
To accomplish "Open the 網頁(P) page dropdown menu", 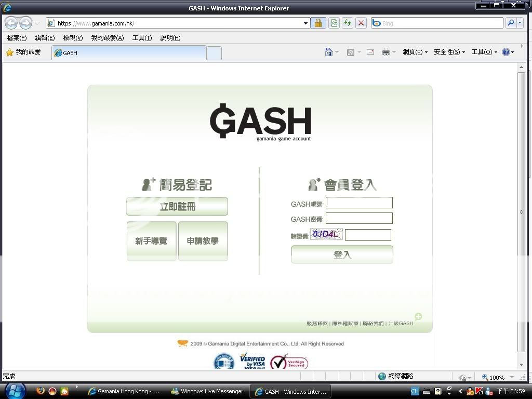I will pyautogui.click(x=415, y=52).
